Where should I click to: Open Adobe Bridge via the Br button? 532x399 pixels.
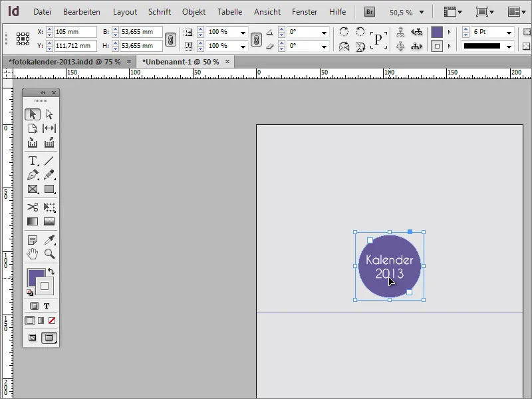point(368,11)
